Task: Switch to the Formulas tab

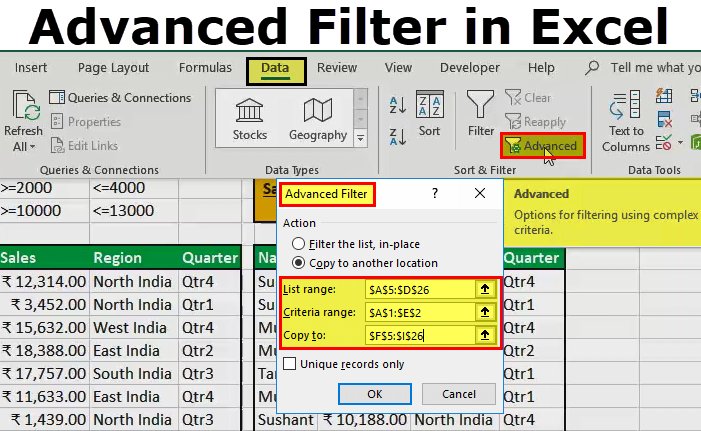Action: click(x=205, y=68)
